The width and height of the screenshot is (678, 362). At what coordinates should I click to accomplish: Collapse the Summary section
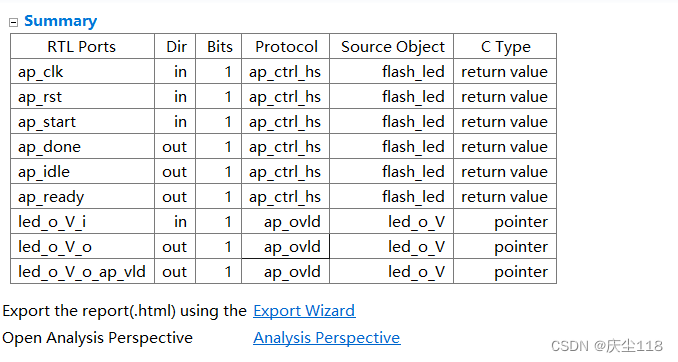point(14,22)
